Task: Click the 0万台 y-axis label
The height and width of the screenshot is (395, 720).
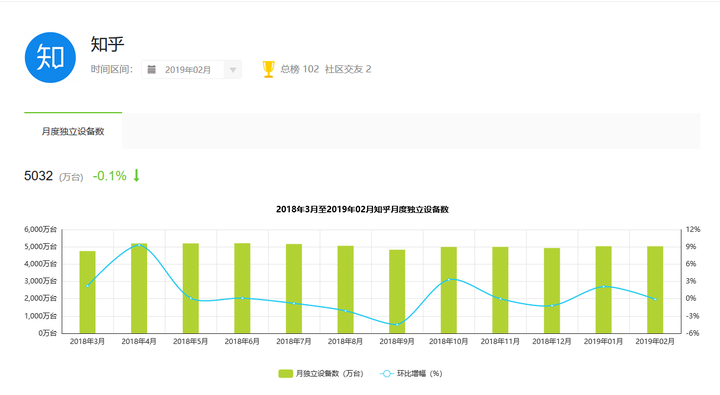Action: (48, 333)
